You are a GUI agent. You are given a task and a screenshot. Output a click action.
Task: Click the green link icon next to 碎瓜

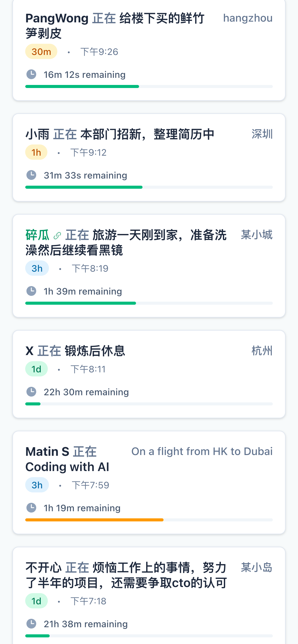(x=57, y=236)
